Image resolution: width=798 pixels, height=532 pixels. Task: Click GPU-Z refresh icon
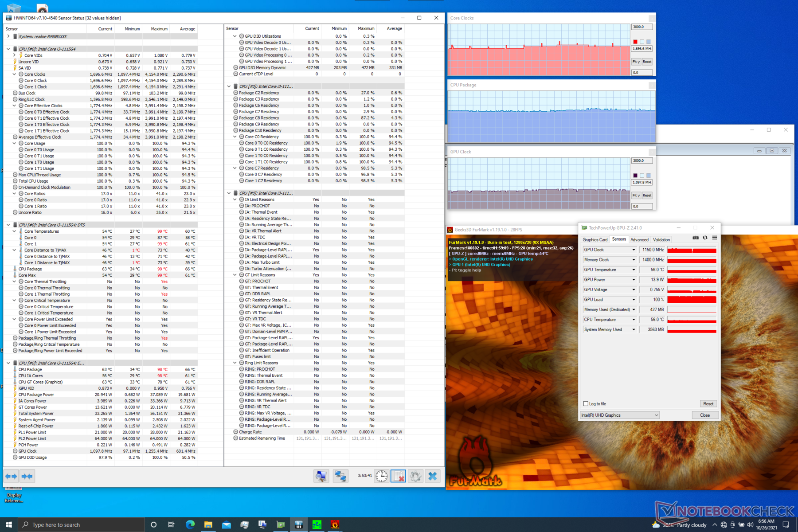pyautogui.click(x=705, y=238)
